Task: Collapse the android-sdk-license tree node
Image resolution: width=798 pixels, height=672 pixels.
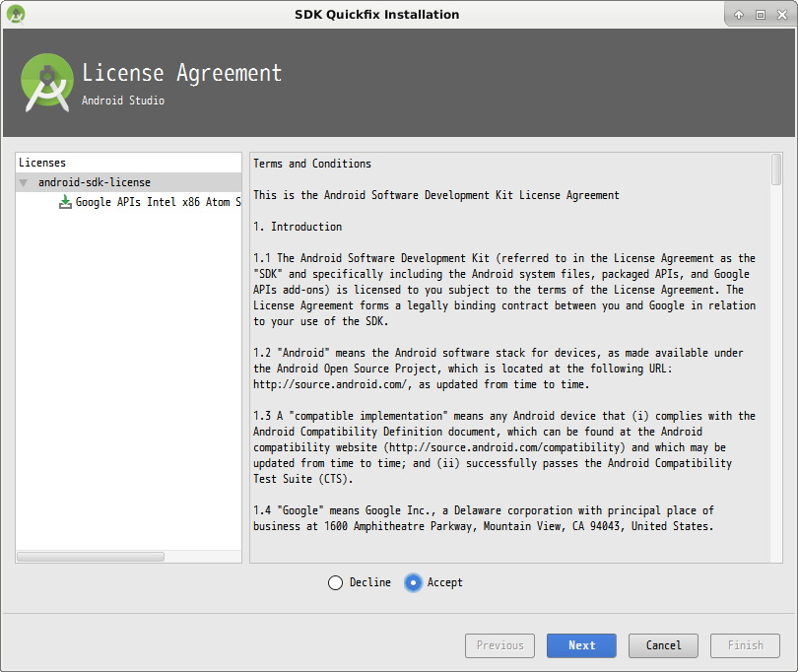Action: pos(24,183)
